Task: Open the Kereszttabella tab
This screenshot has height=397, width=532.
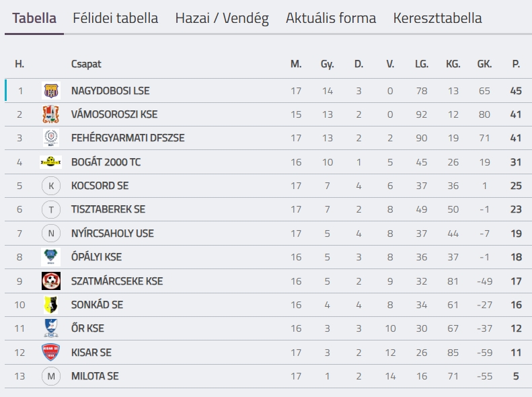Action: point(437,18)
